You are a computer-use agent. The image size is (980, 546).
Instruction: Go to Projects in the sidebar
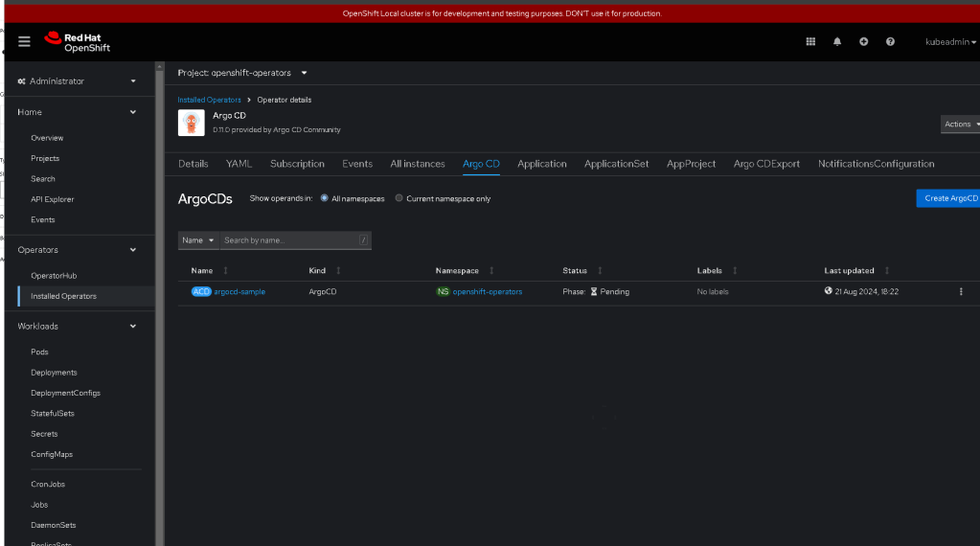(45, 159)
